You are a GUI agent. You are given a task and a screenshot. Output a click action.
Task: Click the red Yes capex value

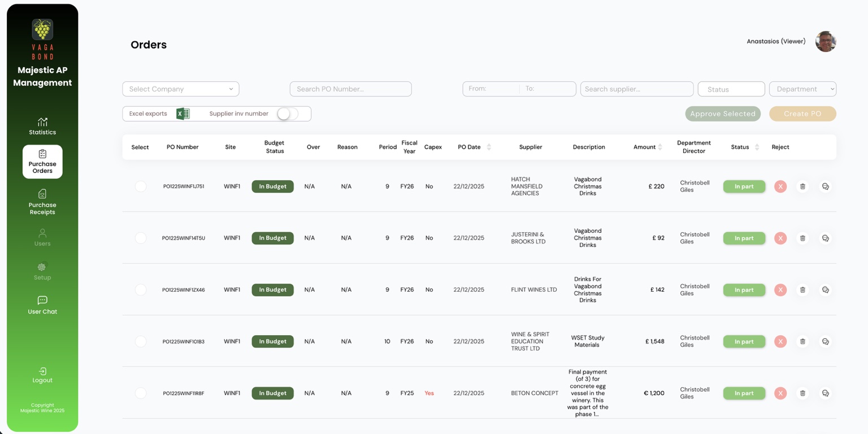click(x=429, y=393)
